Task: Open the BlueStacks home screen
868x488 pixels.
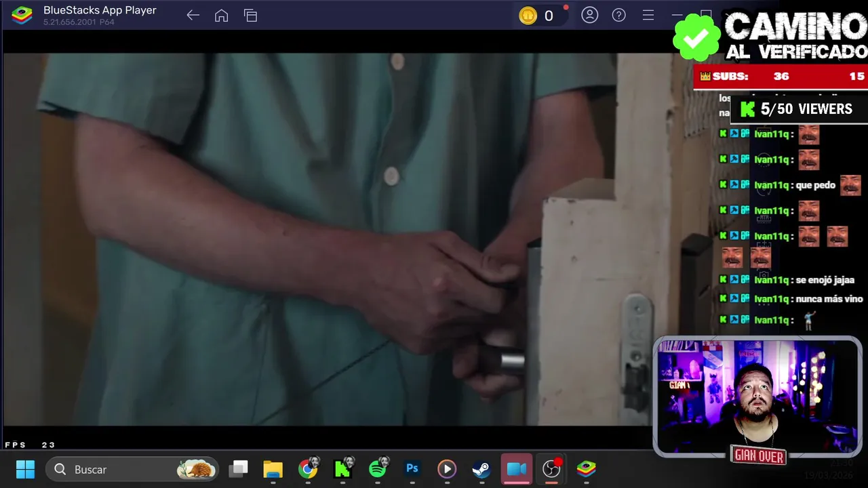Action: (x=221, y=16)
